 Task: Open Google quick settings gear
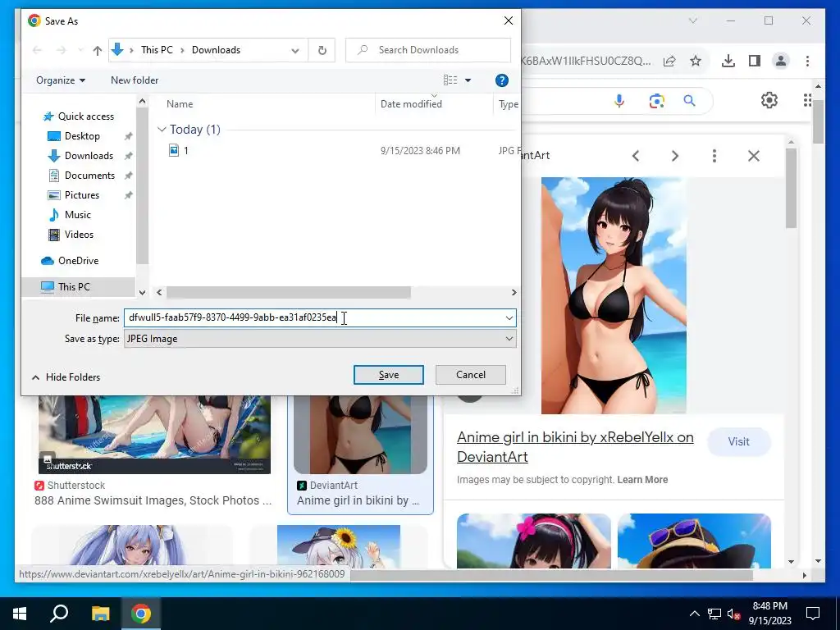click(x=769, y=100)
